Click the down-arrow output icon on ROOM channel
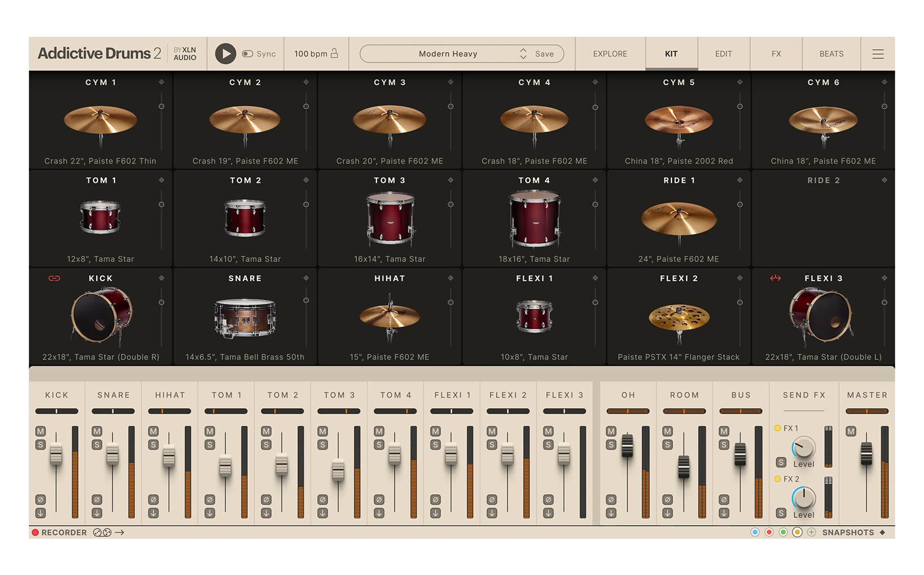The image size is (924, 575). coord(668,513)
